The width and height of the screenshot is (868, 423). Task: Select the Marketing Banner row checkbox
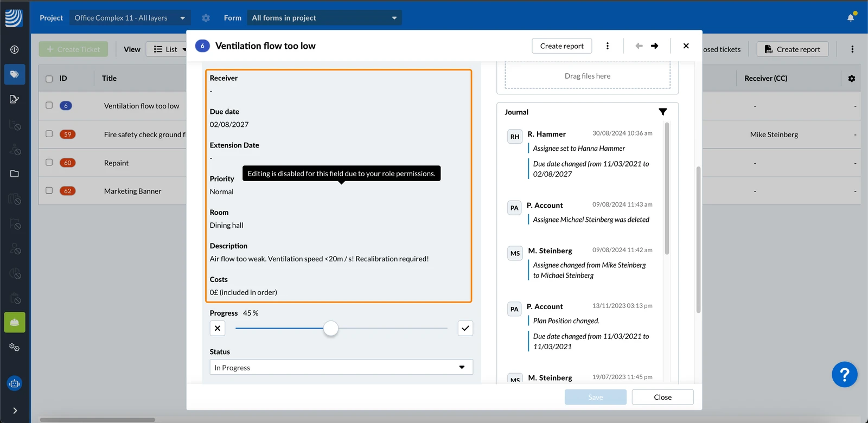coord(49,190)
